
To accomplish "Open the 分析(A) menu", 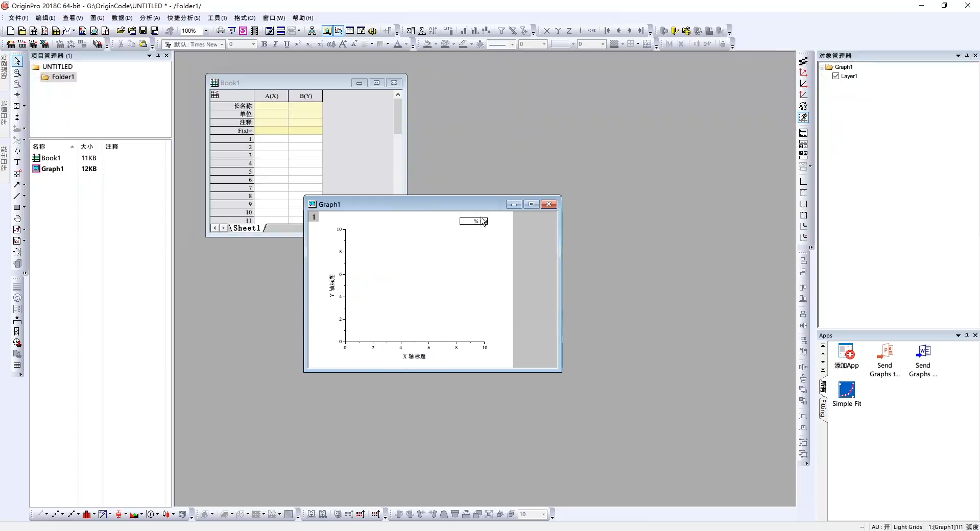I will [150, 18].
